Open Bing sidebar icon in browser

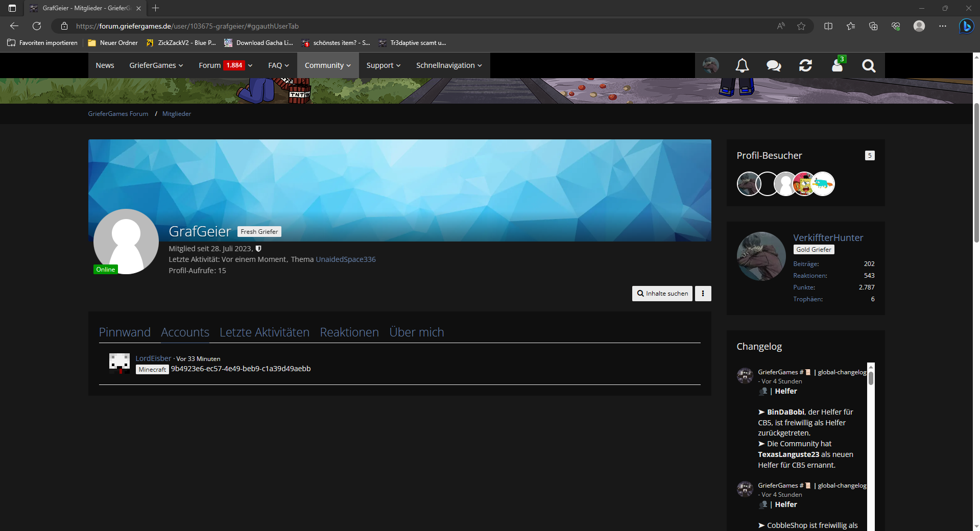[x=966, y=26]
